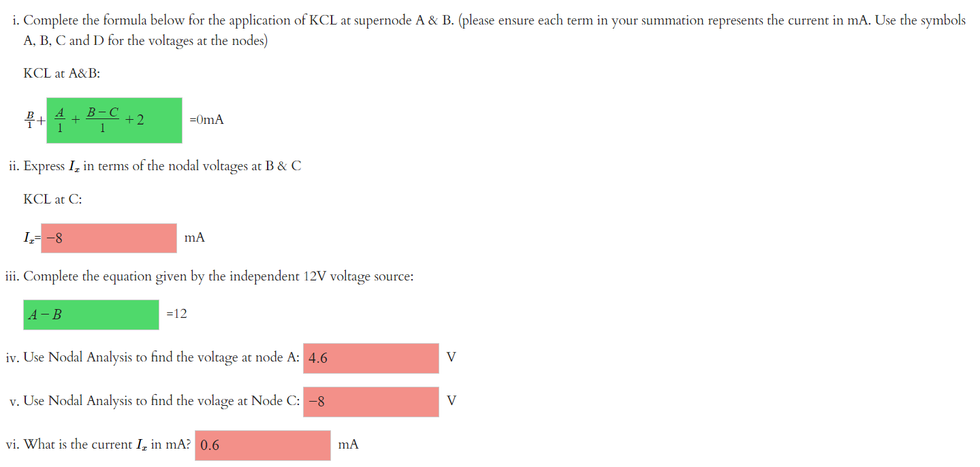Click the question ii Express Ix prompt
The height and width of the screenshot is (467, 980).
pyautogui.click(x=155, y=165)
